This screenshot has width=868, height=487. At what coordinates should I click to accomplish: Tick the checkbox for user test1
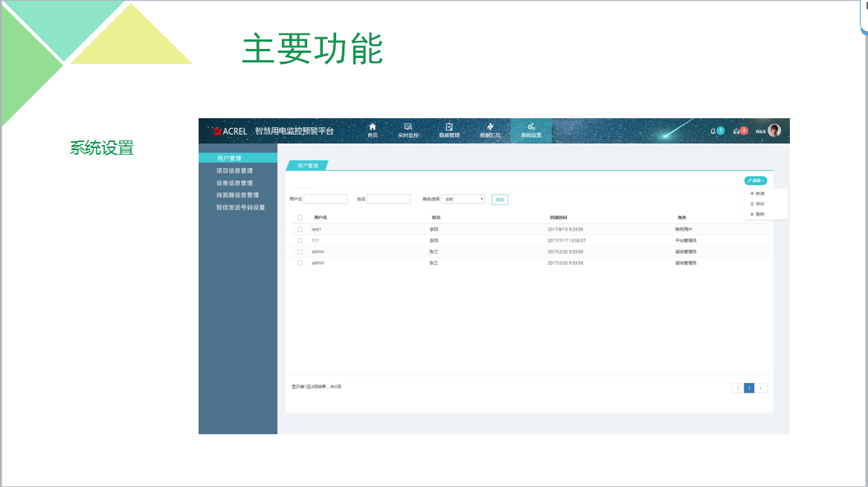click(x=300, y=229)
